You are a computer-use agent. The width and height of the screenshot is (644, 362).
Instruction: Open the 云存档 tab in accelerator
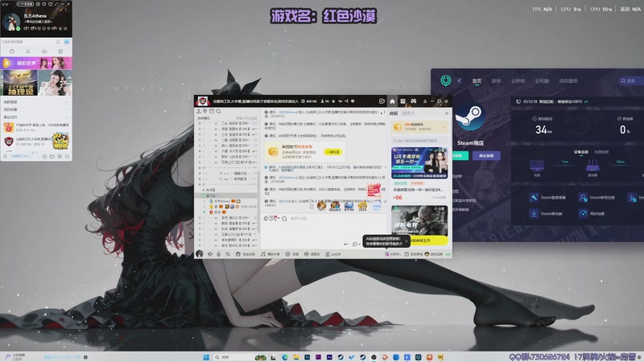click(518, 81)
